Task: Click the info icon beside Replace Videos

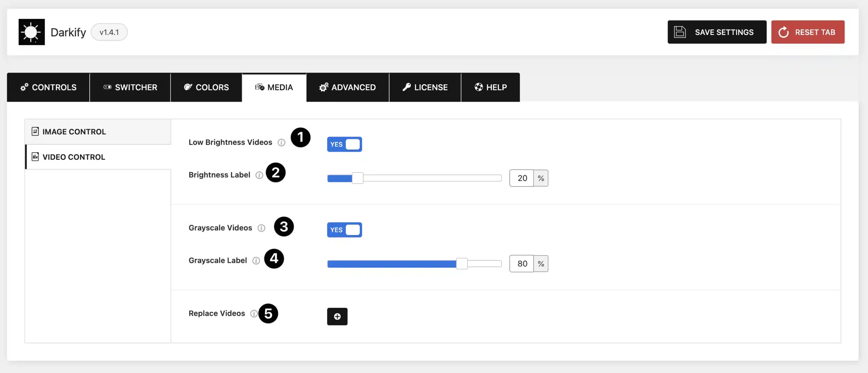Action: [x=254, y=313]
